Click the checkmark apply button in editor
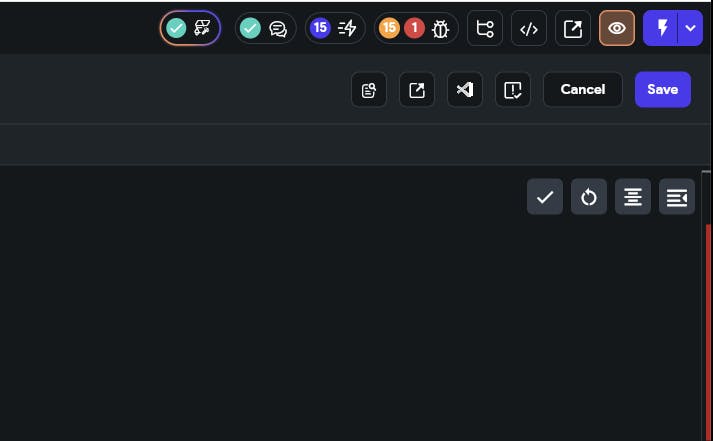This screenshot has width=713, height=441. [545, 197]
